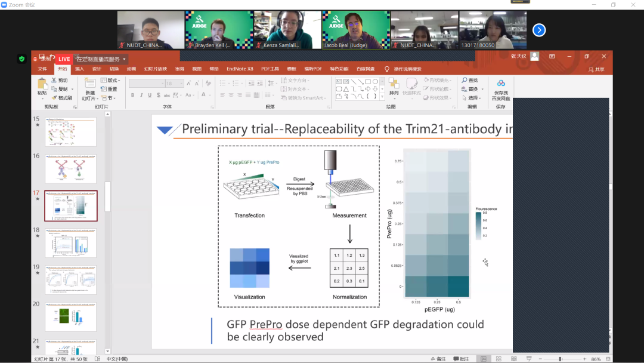Pick the right arrow shape in gallery
This screenshot has width=644, height=363.
click(368, 89)
